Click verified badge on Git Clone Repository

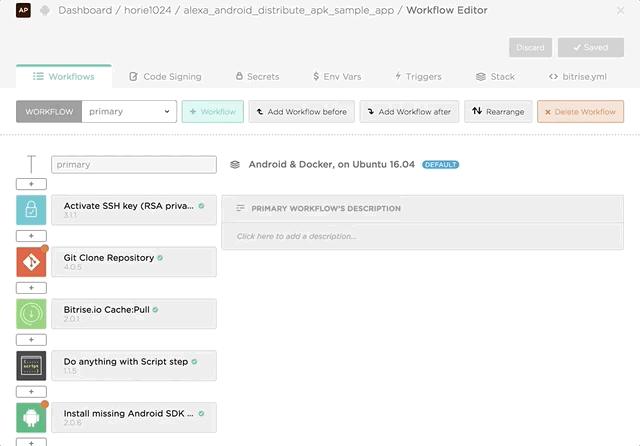coord(160,258)
